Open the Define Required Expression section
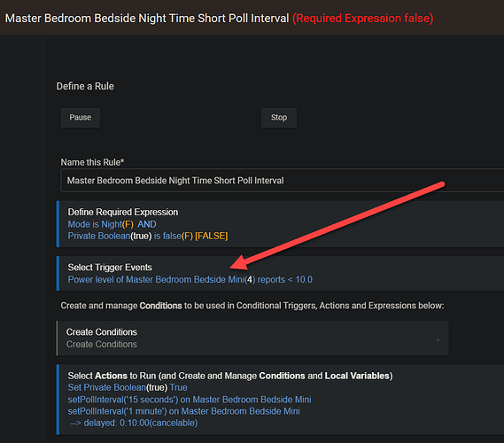This screenshot has width=504, height=443. click(x=123, y=212)
